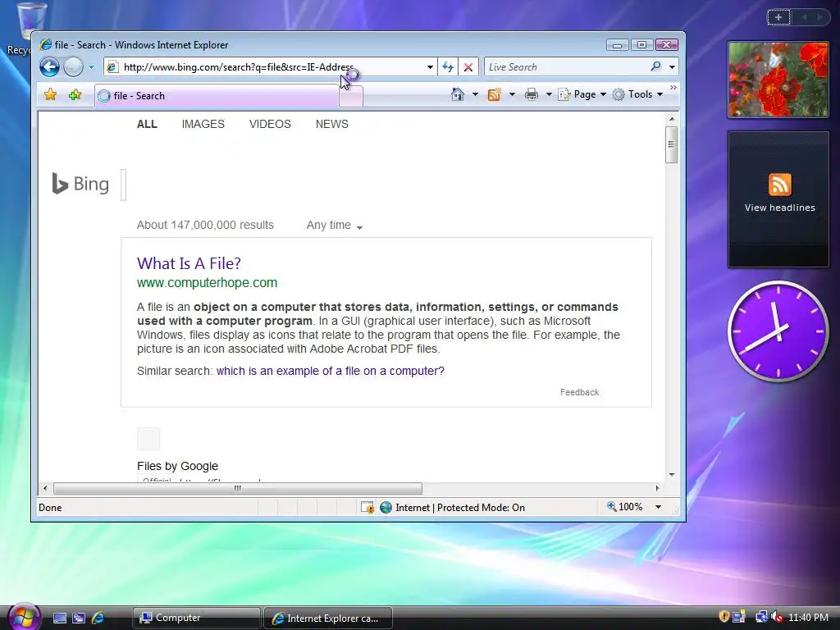The width and height of the screenshot is (840, 630).
Task: Click the horizontal scrollbar thumb
Action: tap(238, 489)
